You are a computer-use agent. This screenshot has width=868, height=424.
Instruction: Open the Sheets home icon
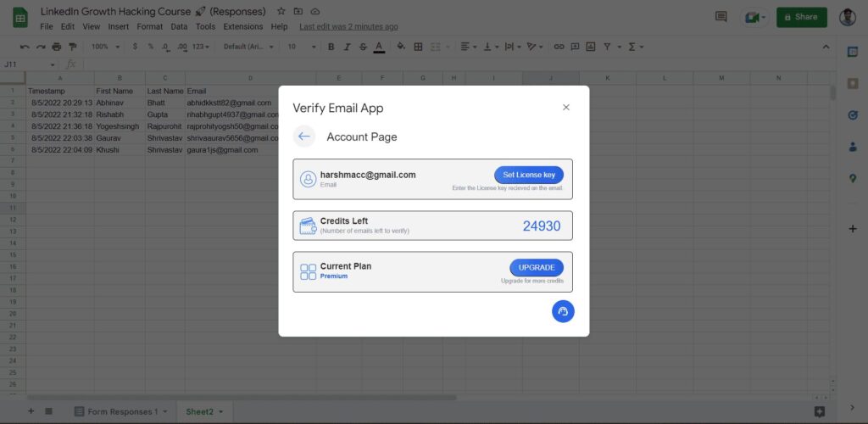click(x=20, y=18)
